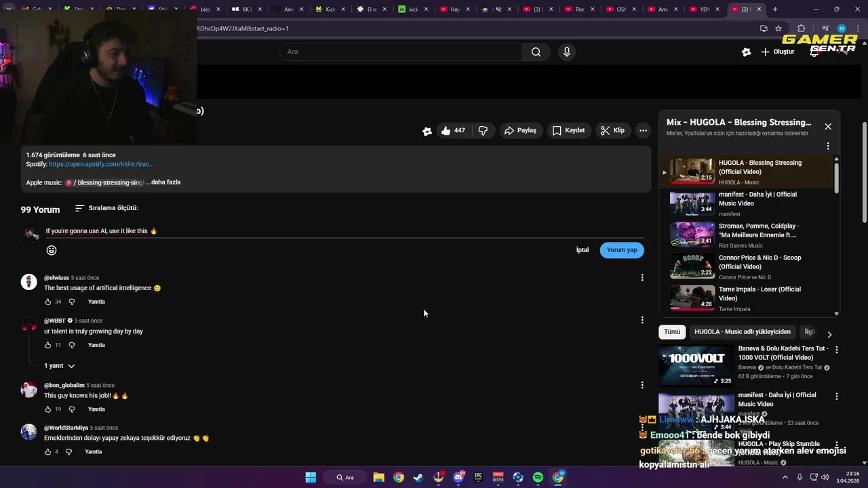The height and width of the screenshot is (488, 868).
Task: Like @WorldStarMiya's comment
Action: [x=47, y=452]
